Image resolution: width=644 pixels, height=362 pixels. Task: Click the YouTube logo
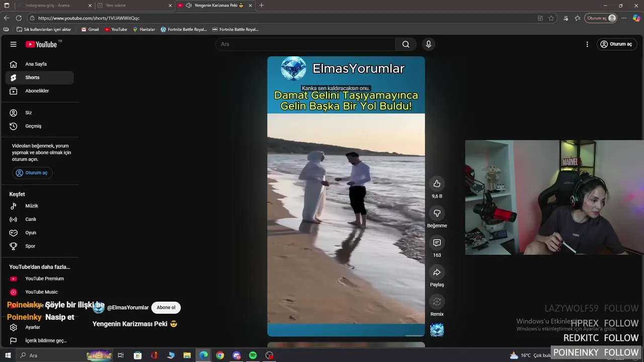point(41,44)
